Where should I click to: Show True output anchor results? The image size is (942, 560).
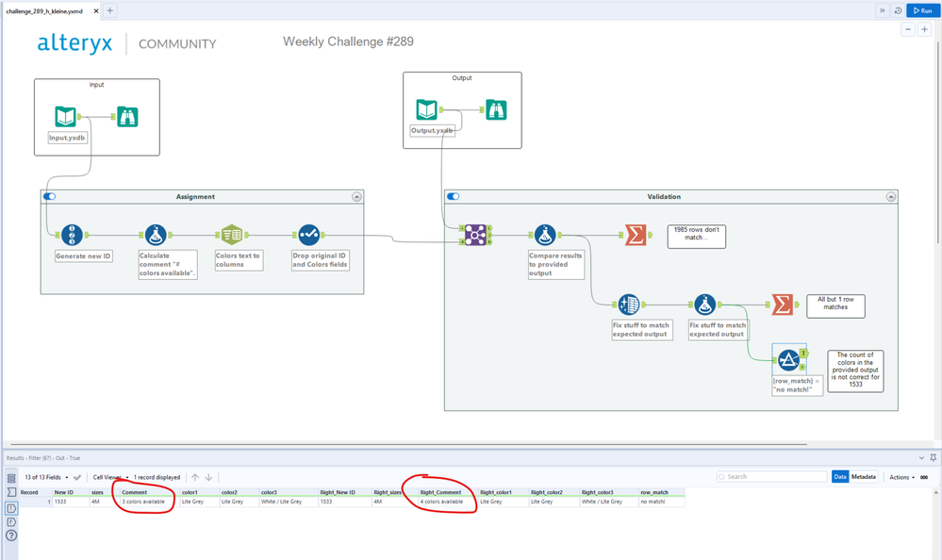[x=11, y=508]
